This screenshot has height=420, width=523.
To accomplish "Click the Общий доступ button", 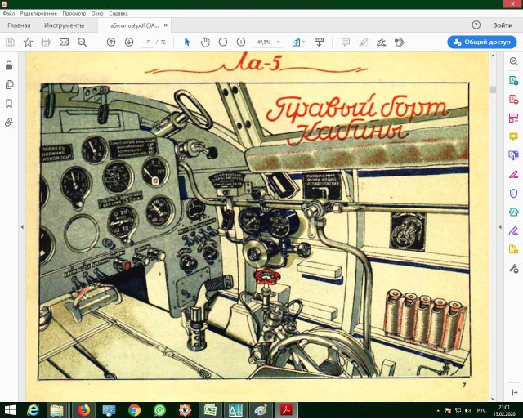I will (x=482, y=42).
